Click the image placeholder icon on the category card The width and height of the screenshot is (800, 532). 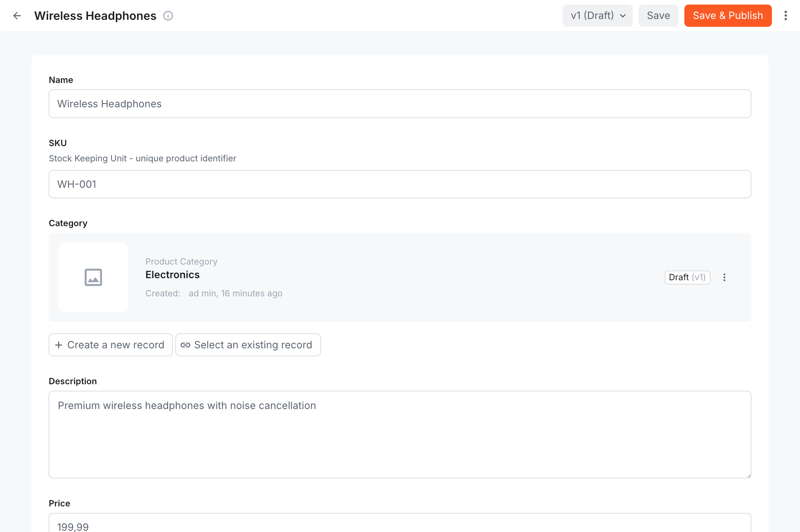(93, 277)
